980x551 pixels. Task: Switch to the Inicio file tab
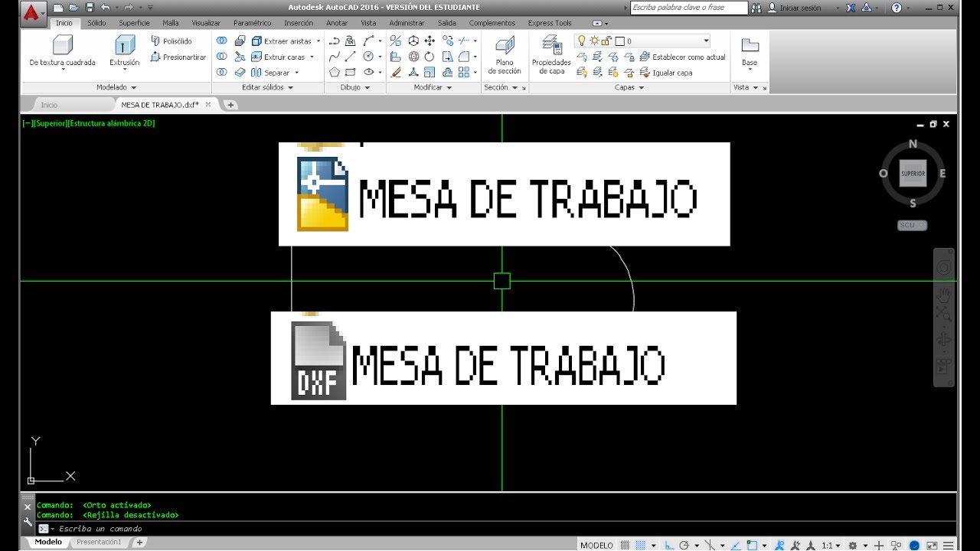(49, 104)
